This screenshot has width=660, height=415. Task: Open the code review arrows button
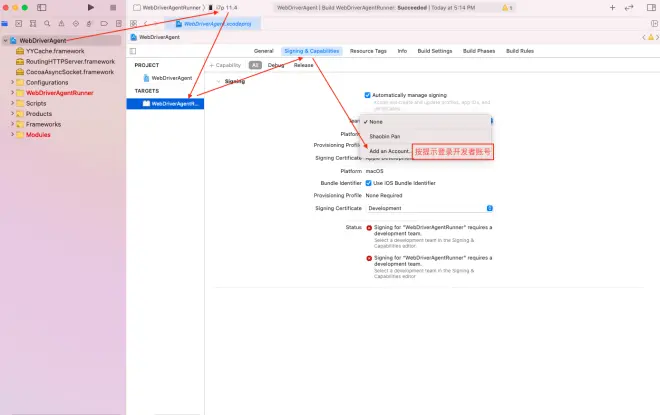(x=629, y=8)
